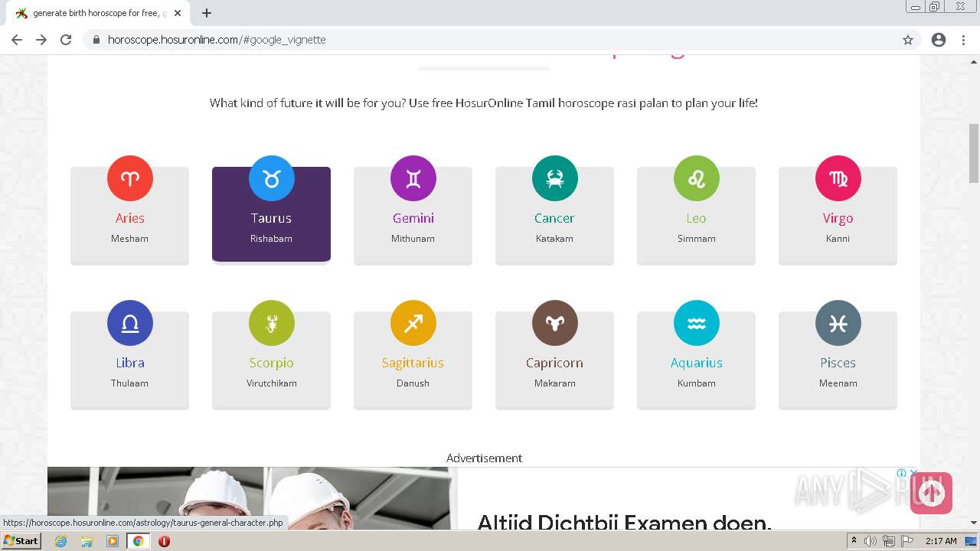Click the Mesham text under Aries
980x551 pixels.
point(129,239)
